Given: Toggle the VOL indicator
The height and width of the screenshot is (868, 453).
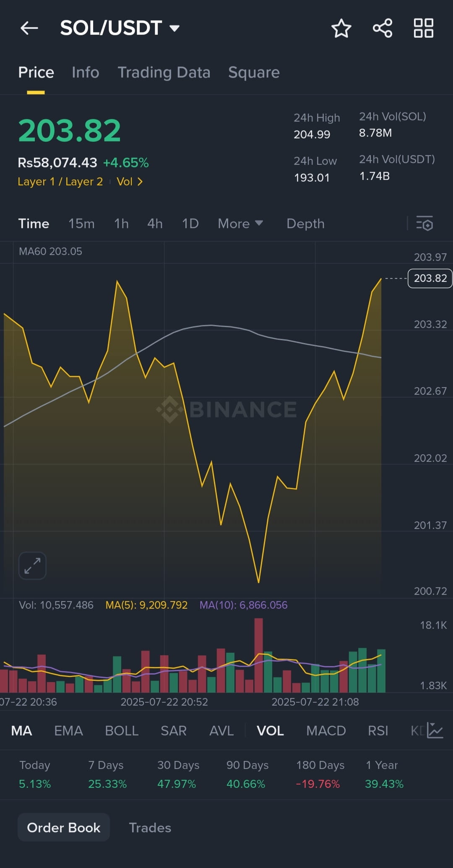Looking at the screenshot, I should tap(270, 731).
